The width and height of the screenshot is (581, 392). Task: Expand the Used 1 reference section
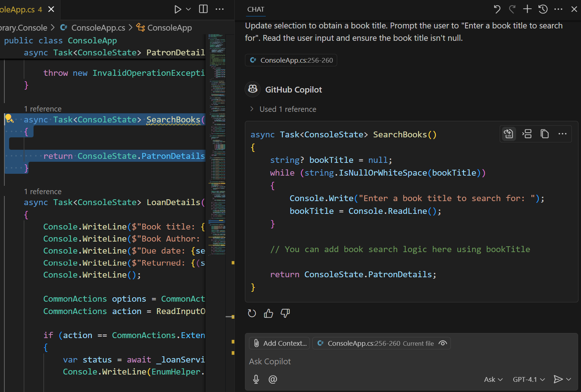tap(284, 109)
